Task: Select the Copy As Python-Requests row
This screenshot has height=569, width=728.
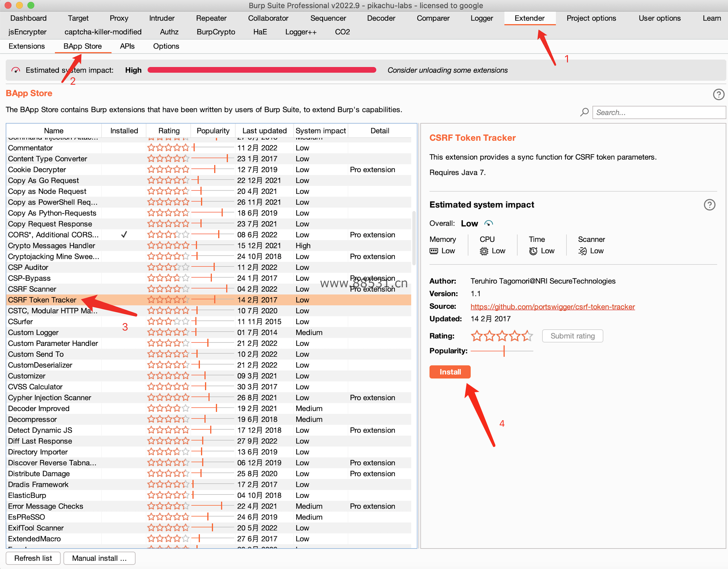Action: coord(209,213)
